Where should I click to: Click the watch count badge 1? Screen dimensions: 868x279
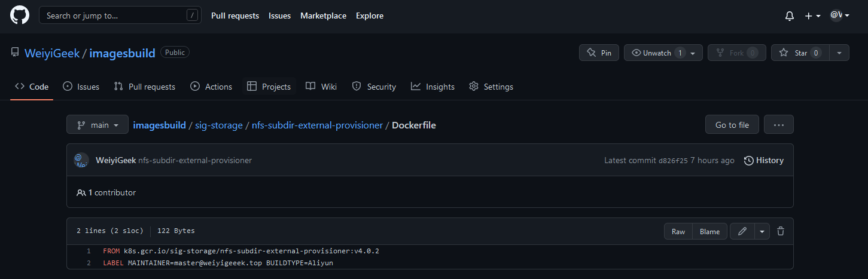click(680, 53)
